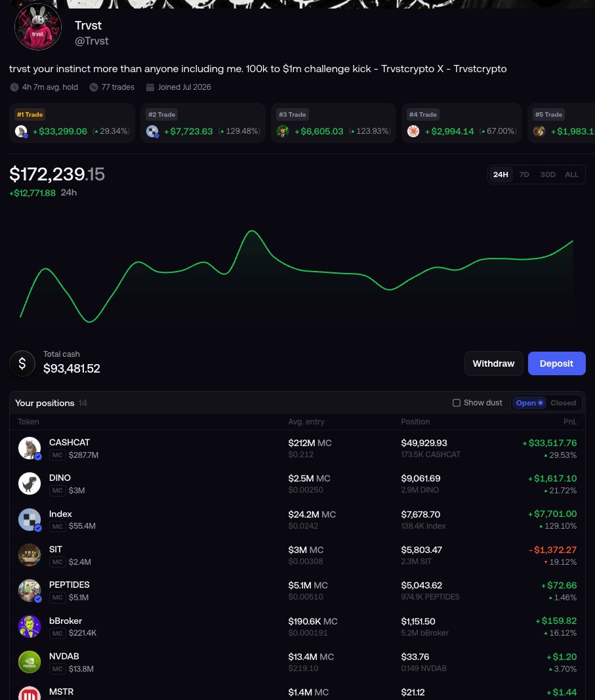This screenshot has width=595, height=700.
Task: Switch to Closed positions
Action: [564, 403]
